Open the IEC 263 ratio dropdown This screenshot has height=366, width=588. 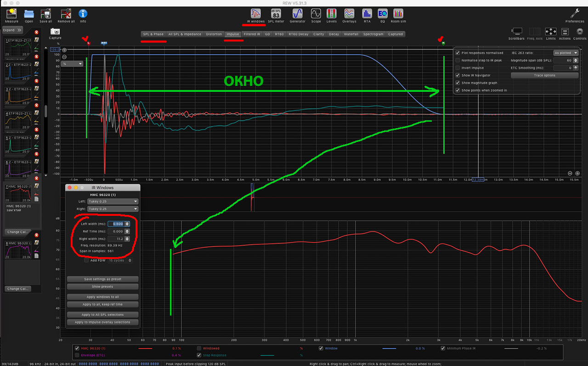(565, 53)
